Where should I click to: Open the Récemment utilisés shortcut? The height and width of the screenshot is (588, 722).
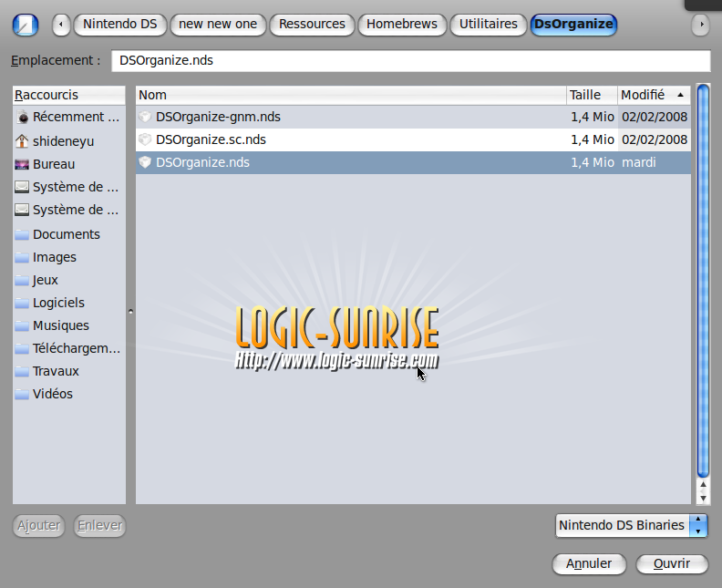69,117
